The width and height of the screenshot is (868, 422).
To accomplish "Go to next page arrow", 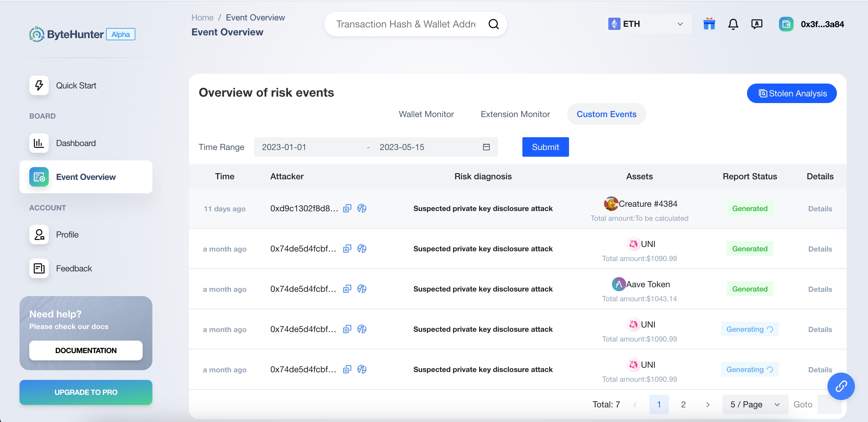I will point(708,405).
